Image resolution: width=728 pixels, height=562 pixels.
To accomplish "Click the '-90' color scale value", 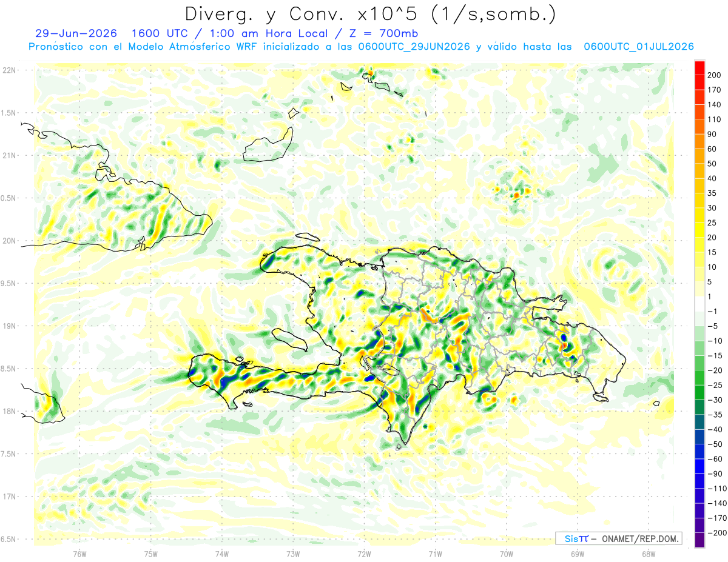I will tap(714, 473).
